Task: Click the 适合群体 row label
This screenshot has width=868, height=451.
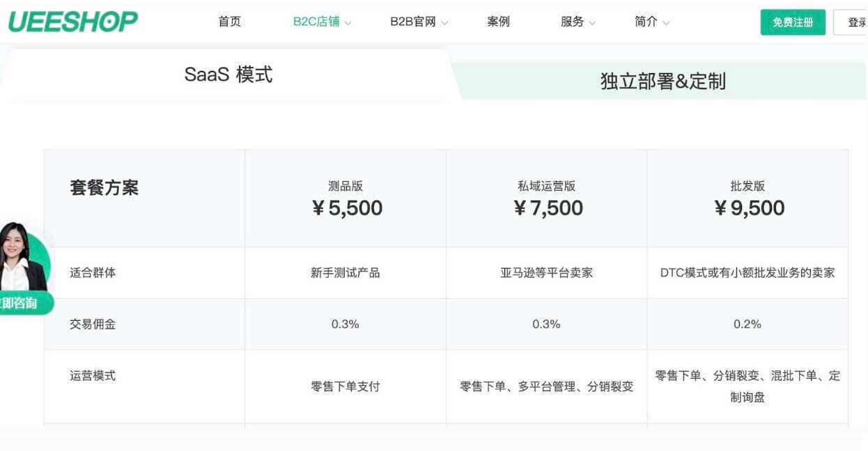Action: 93,272
